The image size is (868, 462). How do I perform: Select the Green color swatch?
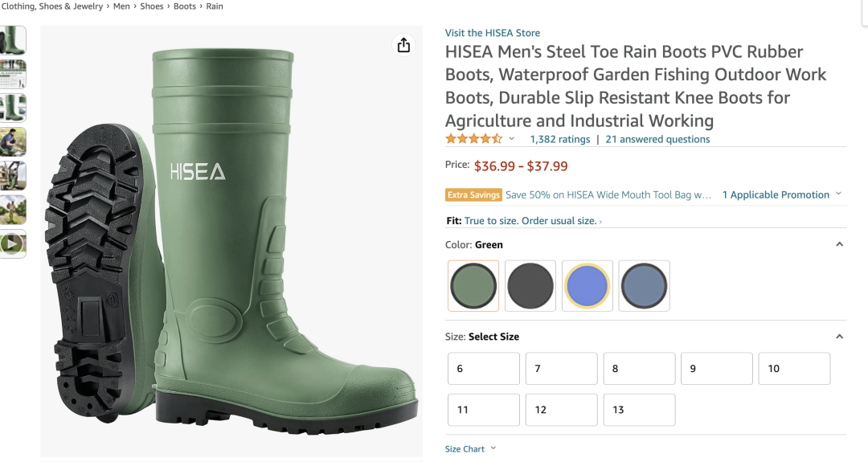473,286
